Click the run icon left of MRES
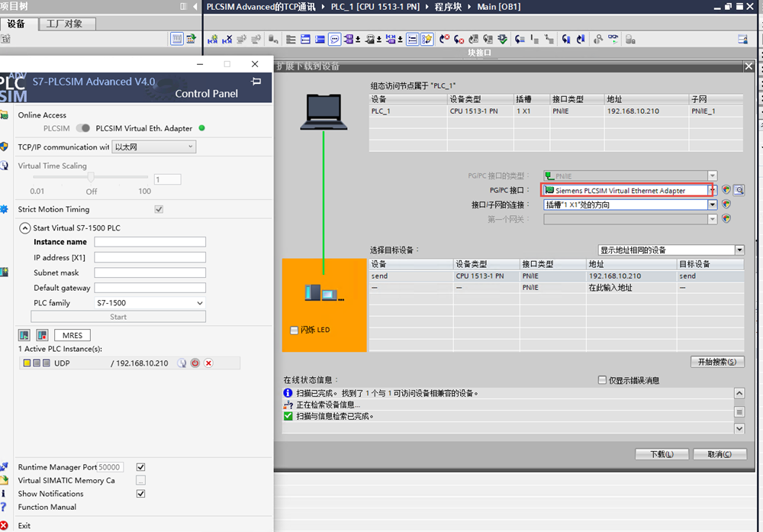This screenshot has height=532, width=763. (x=24, y=335)
